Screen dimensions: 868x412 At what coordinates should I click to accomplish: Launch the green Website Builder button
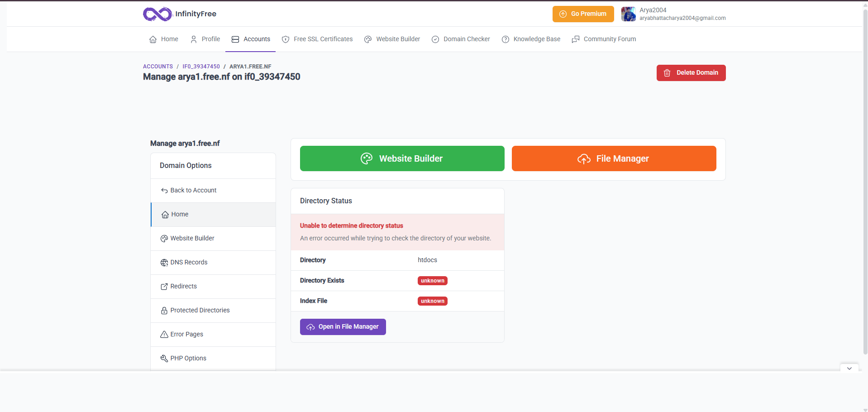tap(402, 158)
